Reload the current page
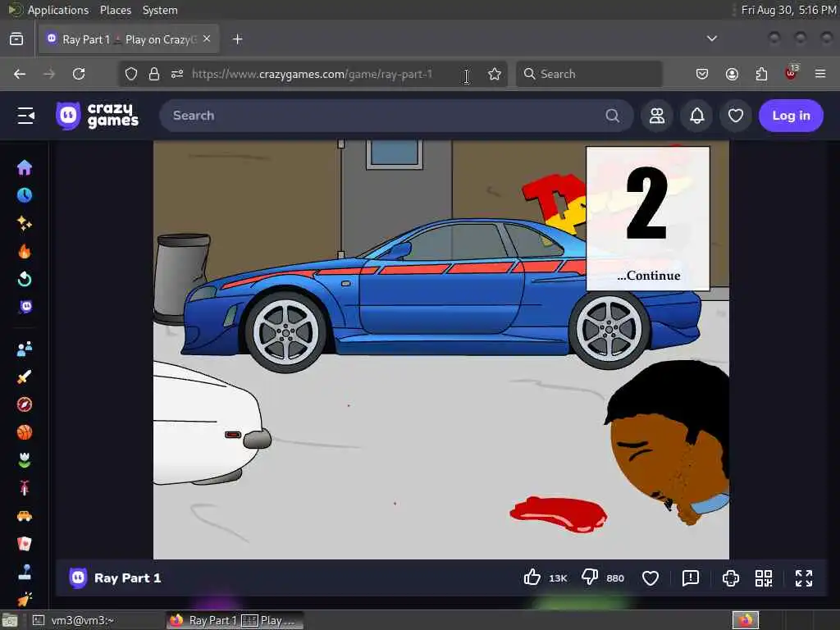The image size is (840, 630). pyautogui.click(x=79, y=74)
